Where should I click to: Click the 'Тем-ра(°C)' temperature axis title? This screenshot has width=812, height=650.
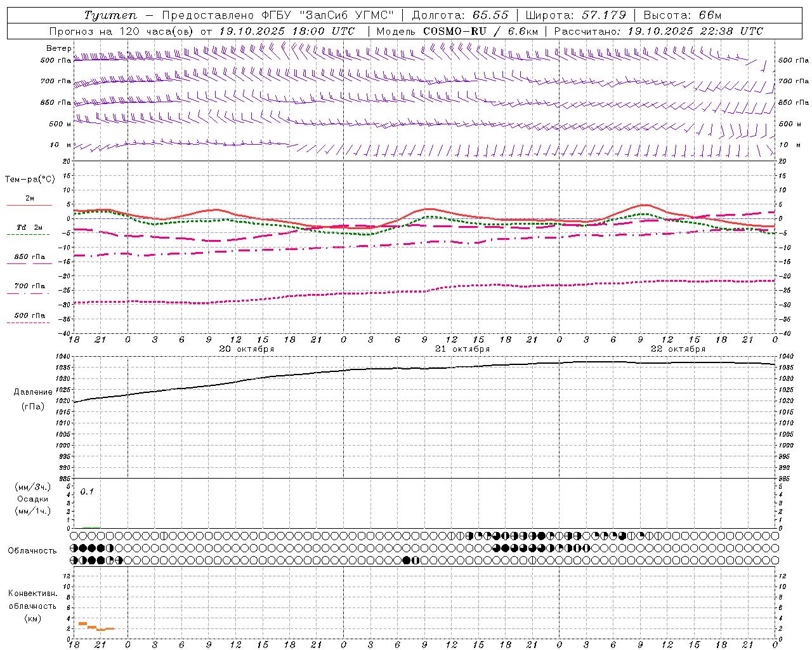pyautogui.click(x=30, y=180)
